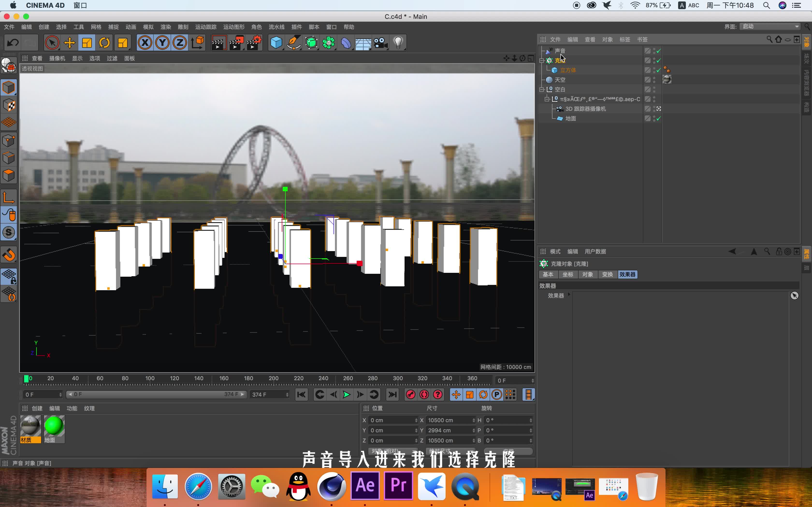Click the Light object icon
812x507 pixels.
point(398,43)
